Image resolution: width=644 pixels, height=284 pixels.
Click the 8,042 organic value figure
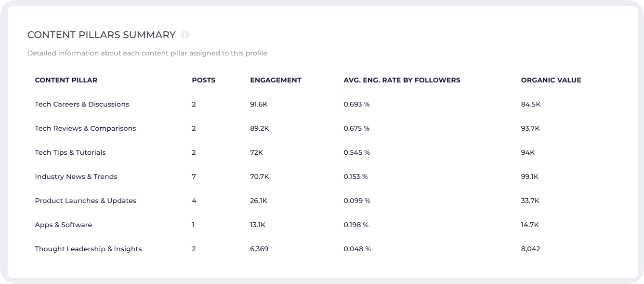pyautogui.click(x=530, y=249)
